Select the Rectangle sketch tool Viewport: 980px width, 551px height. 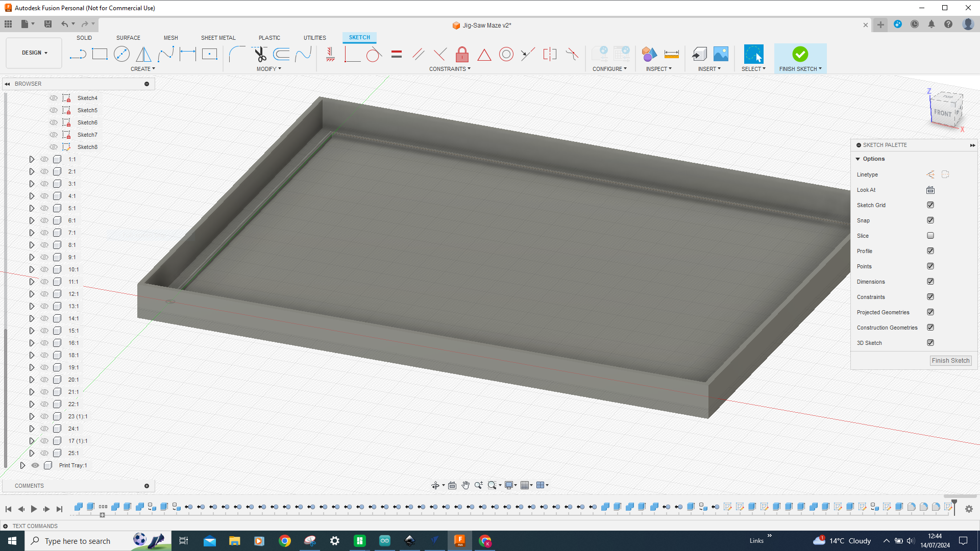click(100, 54)
